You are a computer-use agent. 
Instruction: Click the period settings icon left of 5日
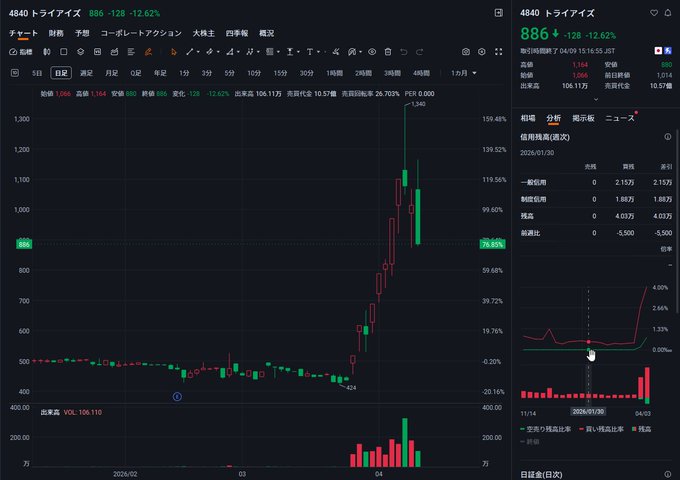(15, 73)
